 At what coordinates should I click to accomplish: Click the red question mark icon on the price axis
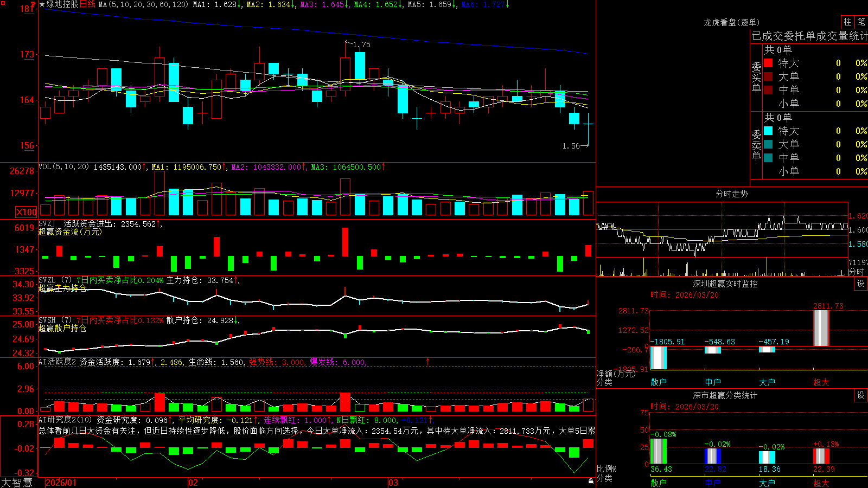[x=33, y=5]
